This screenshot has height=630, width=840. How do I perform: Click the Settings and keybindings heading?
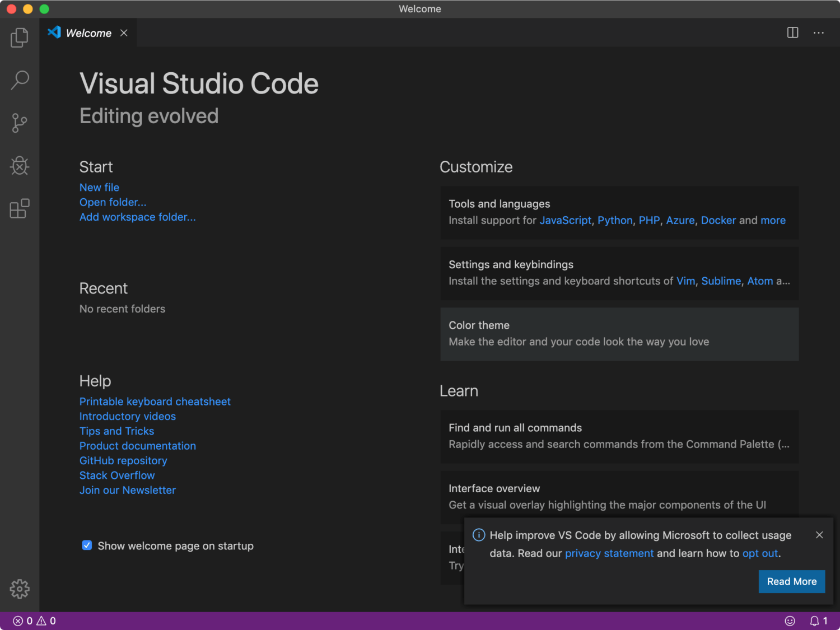511,264
